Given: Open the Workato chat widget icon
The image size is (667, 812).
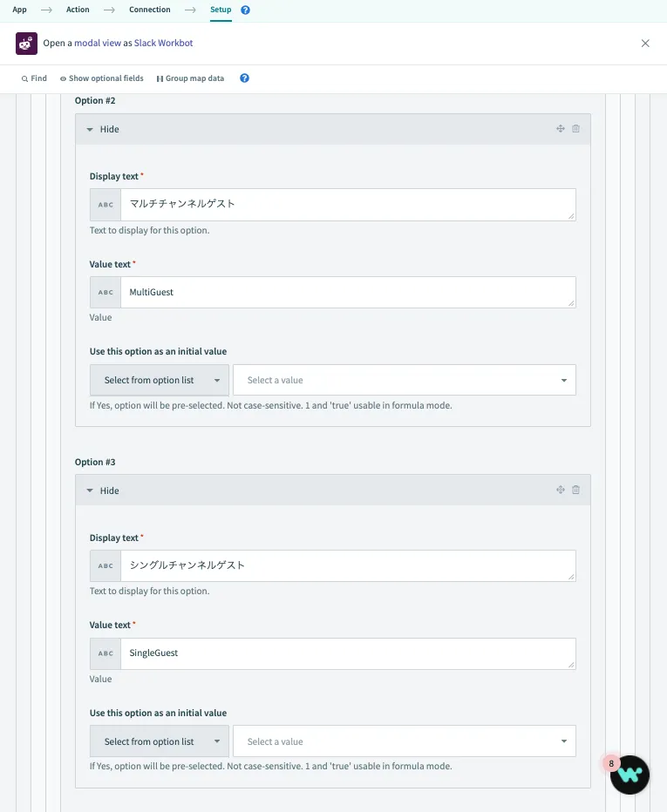Looking at the screenshot, I should (x=630, y=774).
